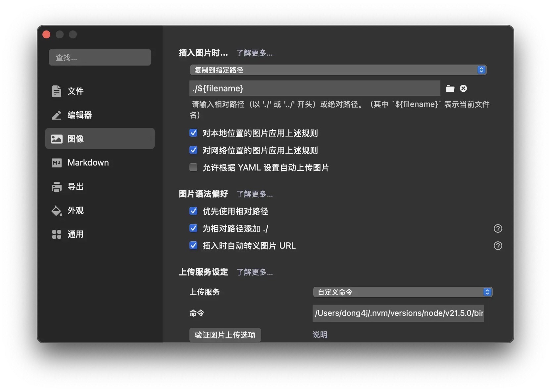The image size is (551, 392).
Task: Uncheck 对本地位置的图片应用上述规则
Action: click(x=193, y=133)
